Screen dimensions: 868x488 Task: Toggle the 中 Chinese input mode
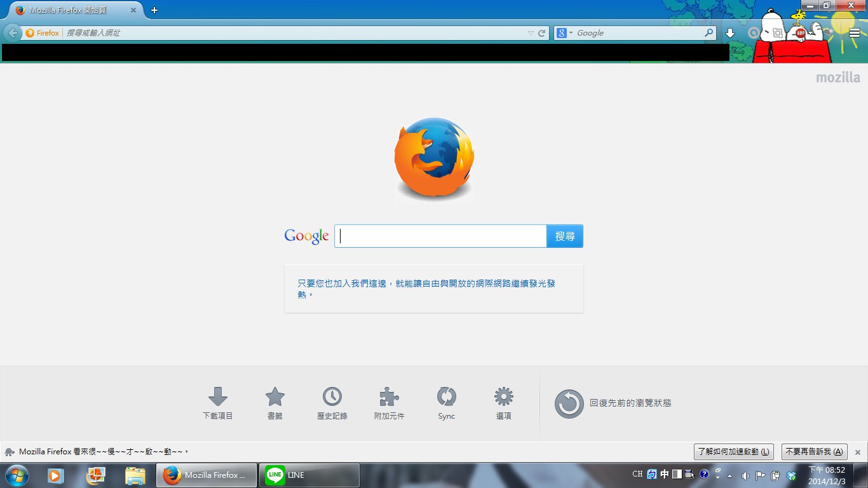point(665,474)
